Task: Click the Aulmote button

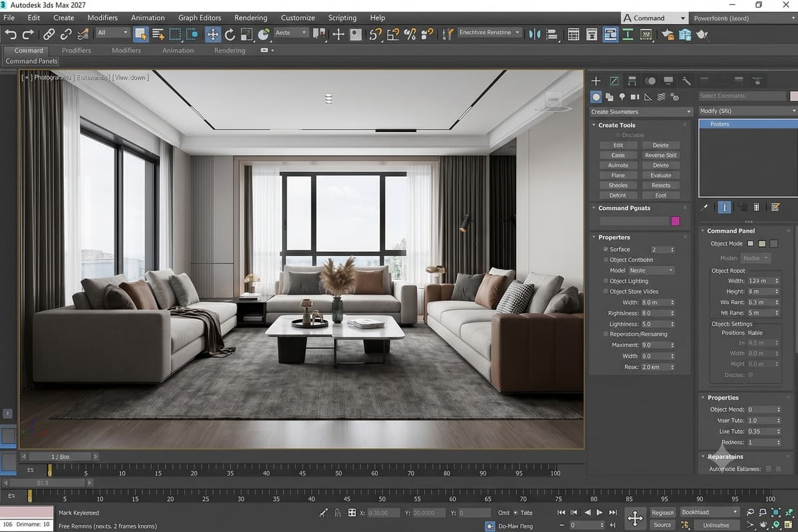Action: [618, 166]
